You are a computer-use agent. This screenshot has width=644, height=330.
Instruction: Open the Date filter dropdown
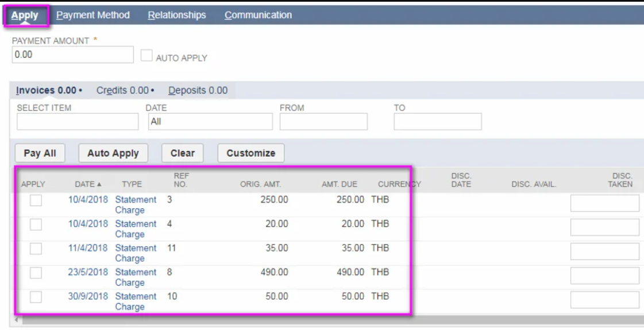(x=210, y=122)
